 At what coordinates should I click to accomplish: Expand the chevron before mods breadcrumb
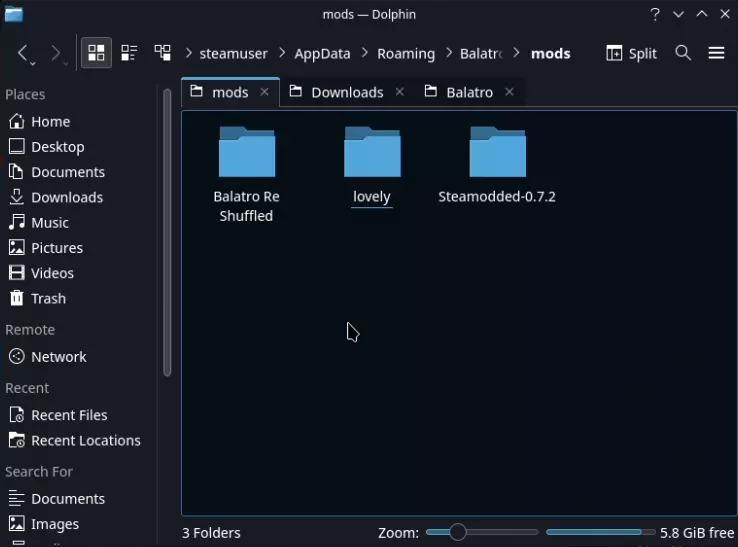(x=516, y=53)
